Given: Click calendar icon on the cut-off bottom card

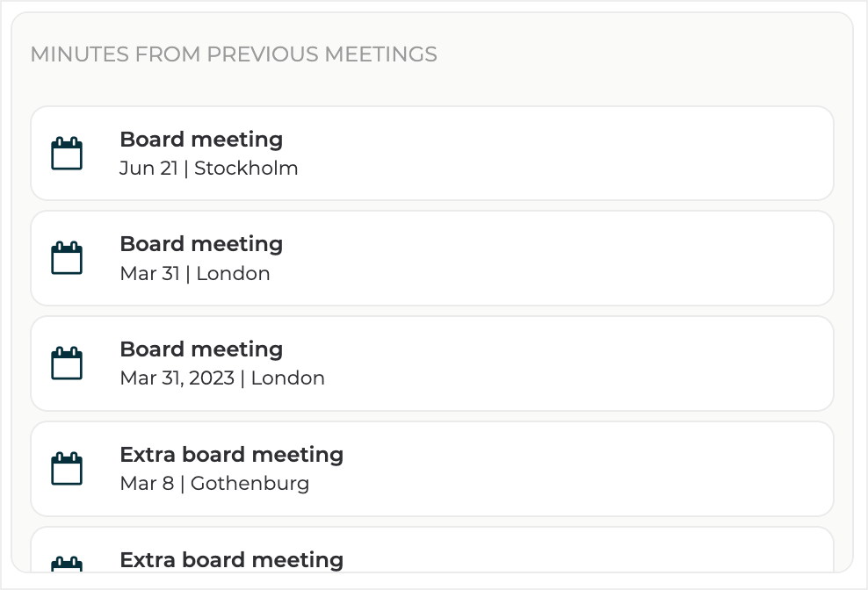Looking at the screenshot, I should [67, 564].
